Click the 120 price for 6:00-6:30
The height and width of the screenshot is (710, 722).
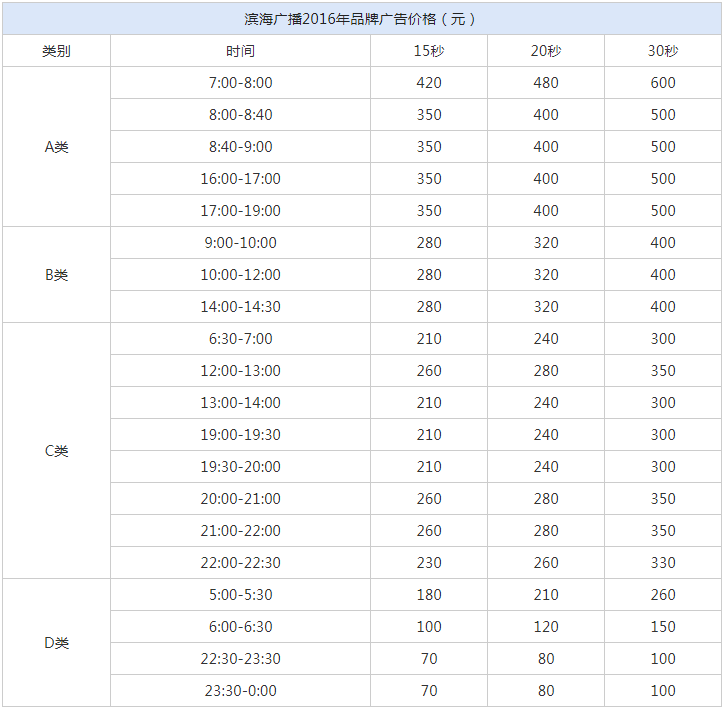coord(546,627)
